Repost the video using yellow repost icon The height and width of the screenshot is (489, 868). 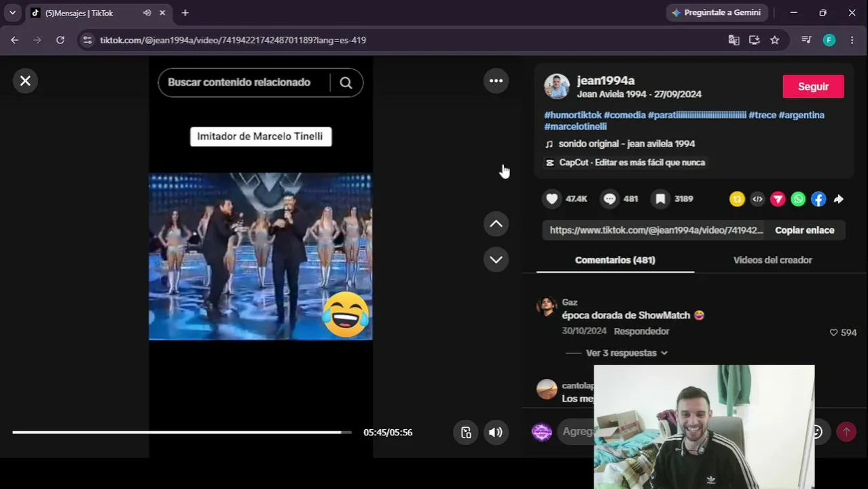point(737,199)
